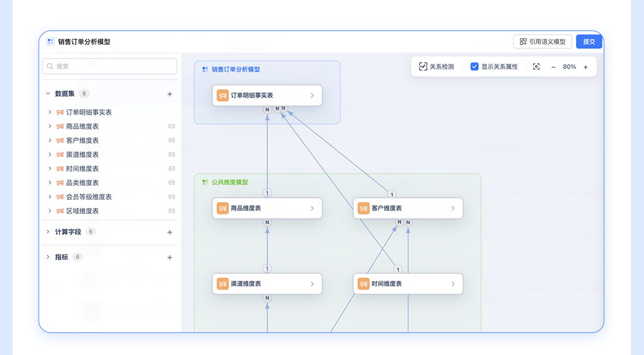Select the 销售订单分析模型 group label on canvas
The width and height of the screenshot is (644, 355).
click(236, 69)
